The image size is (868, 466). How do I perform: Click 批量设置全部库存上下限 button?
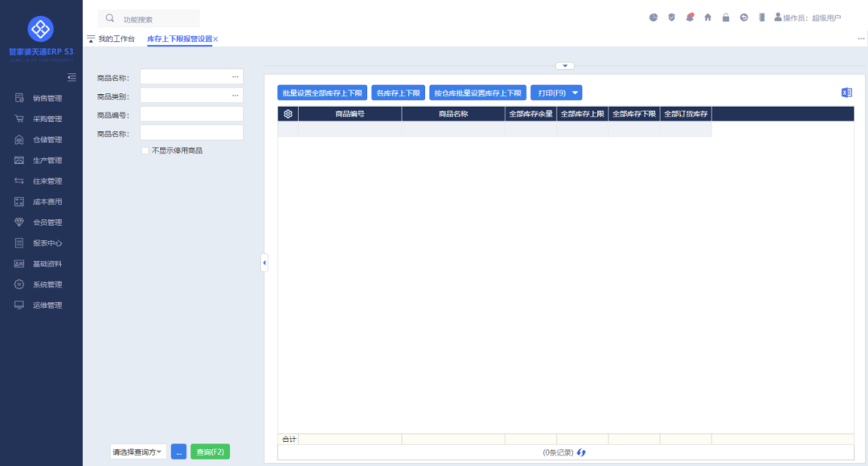click(322, 93)
